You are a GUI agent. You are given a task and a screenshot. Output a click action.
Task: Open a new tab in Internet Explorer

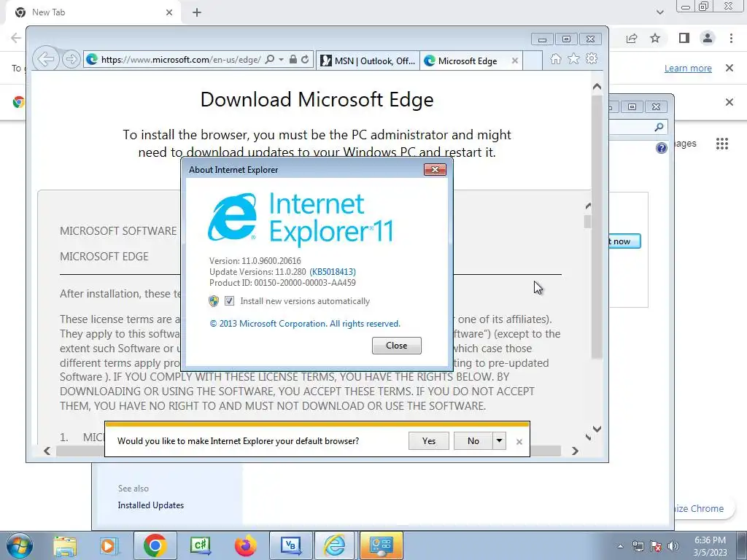click(532, 61)
